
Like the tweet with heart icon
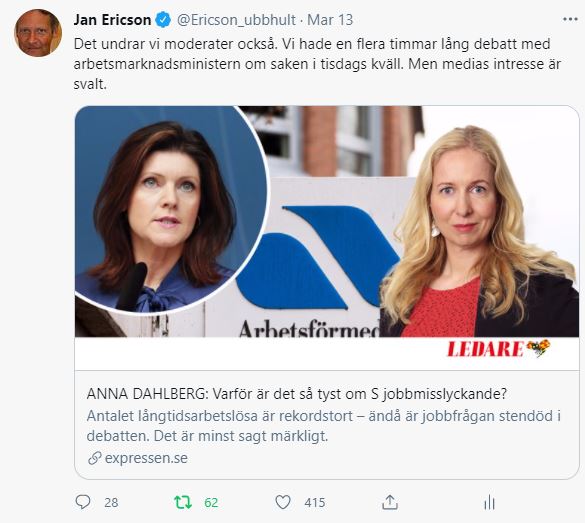(283, 502)
